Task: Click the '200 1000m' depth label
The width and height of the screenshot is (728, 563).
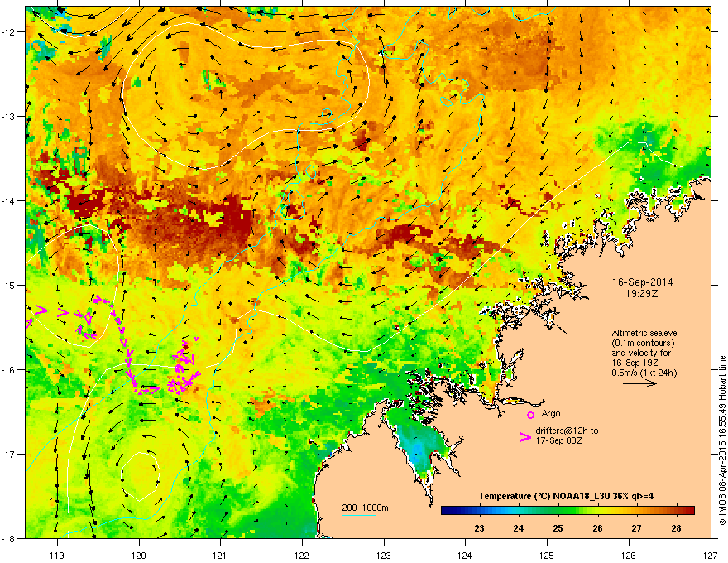Action: (365, 508)
